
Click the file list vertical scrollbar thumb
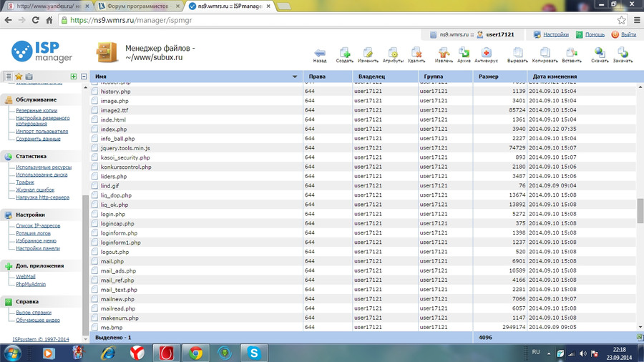click(640, 210)
